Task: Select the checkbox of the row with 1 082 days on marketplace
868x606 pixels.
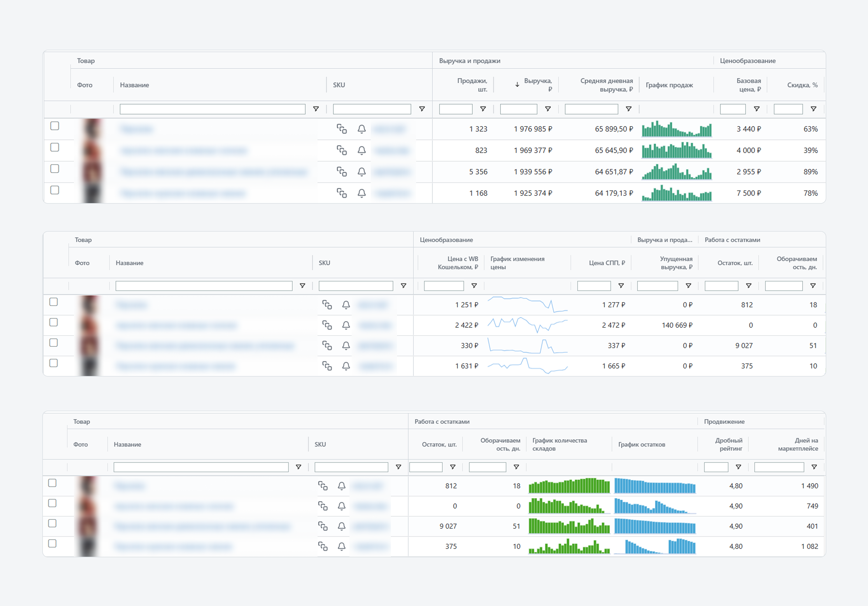Action: tap(53, 543)
